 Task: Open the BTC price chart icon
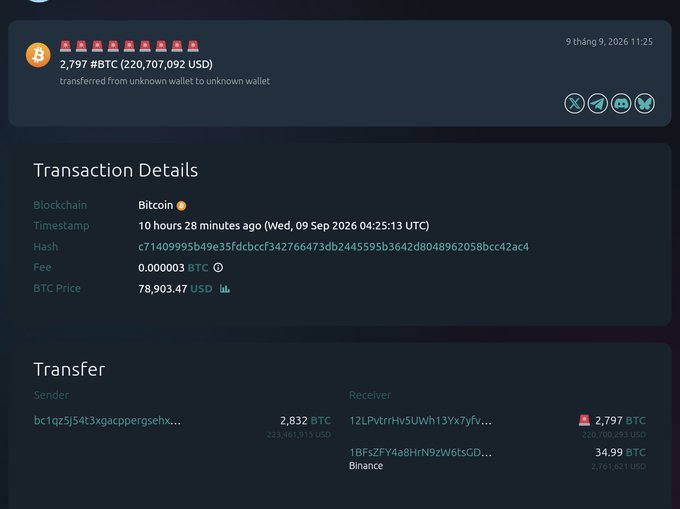225,288
